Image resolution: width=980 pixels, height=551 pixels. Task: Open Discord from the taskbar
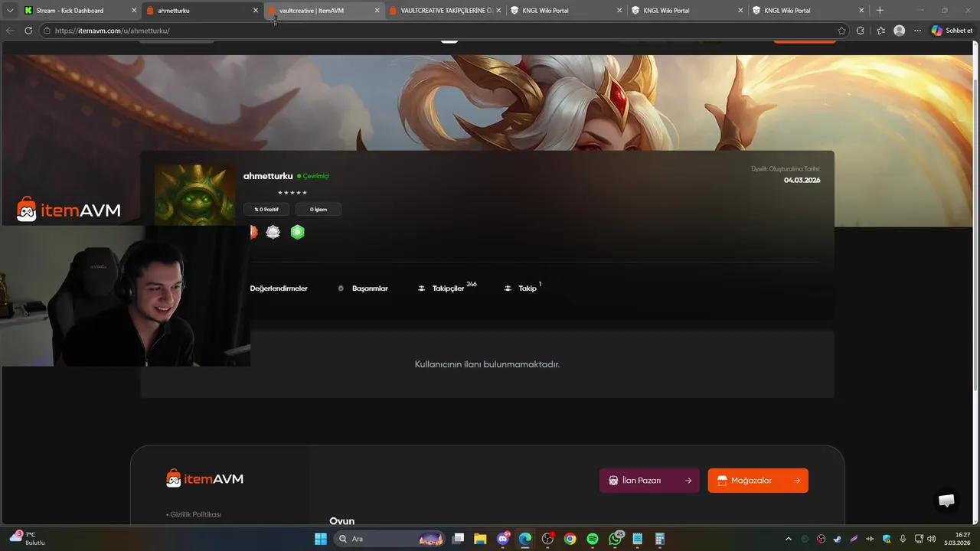click(503, 539)
